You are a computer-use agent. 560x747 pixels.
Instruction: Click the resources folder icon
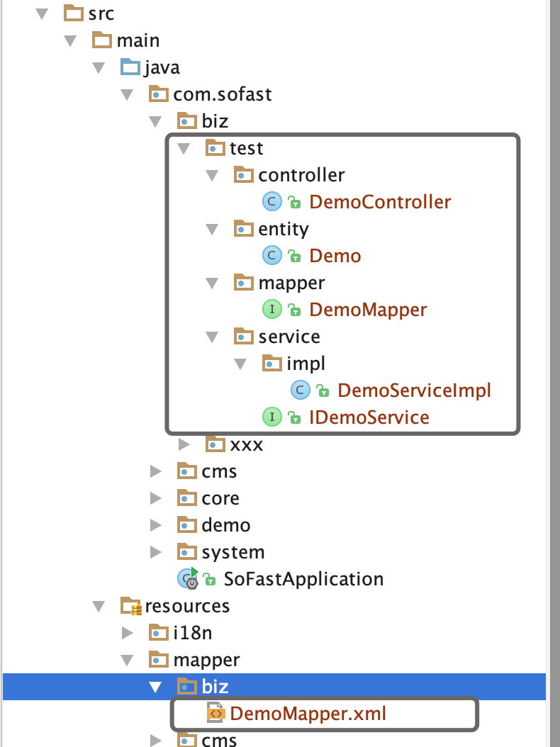130,606
